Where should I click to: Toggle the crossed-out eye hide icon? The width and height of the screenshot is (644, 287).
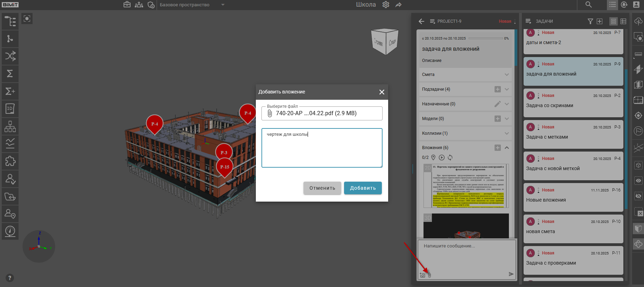638,196
